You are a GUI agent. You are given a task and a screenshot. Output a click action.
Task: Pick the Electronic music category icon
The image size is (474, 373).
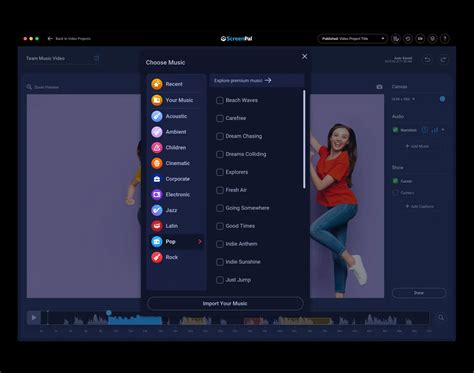click(157, 194)
